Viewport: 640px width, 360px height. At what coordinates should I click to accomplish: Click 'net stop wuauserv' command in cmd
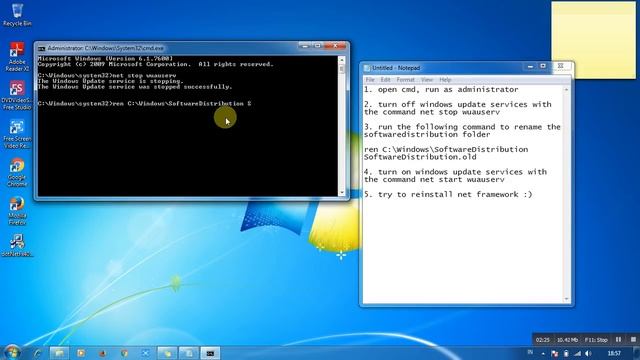pyautogui.click(x=144, y=76)
